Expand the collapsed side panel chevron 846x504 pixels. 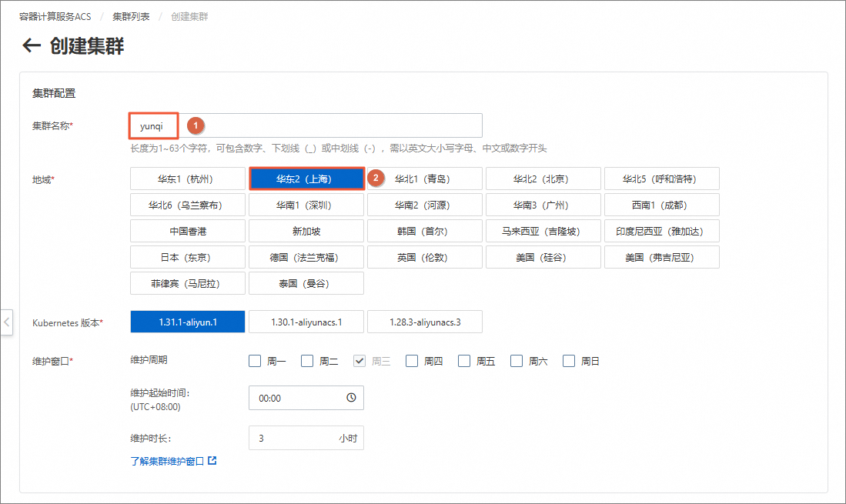tap(6, 322)
